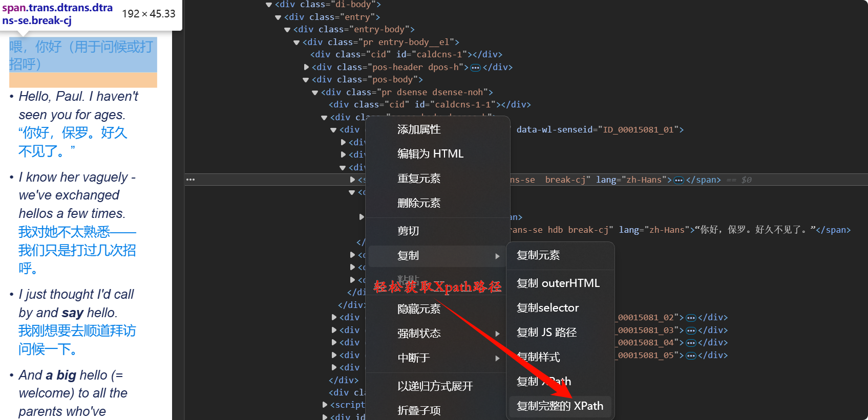
Task: Expand the script node near the bottom
Action: click(325, 405)
